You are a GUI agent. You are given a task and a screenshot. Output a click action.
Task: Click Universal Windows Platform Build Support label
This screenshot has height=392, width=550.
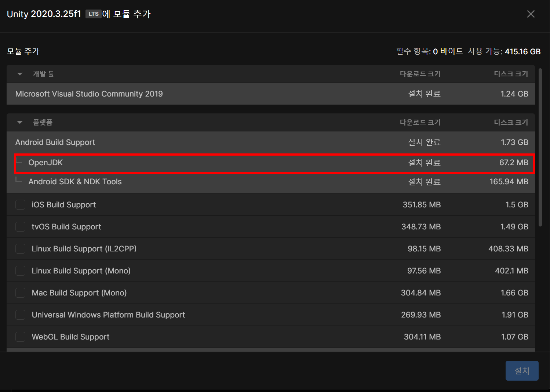coord(108,315)
